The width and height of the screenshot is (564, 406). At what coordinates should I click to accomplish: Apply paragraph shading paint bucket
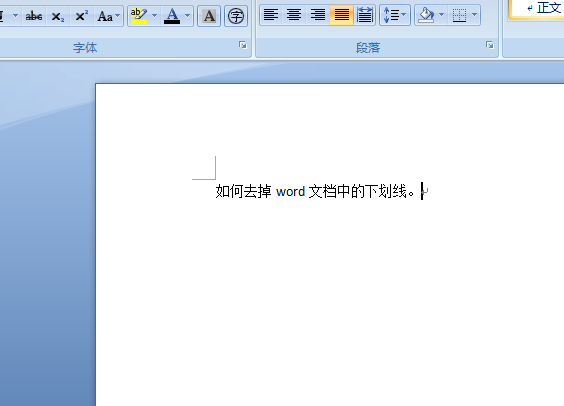click(x=426, y=15)
